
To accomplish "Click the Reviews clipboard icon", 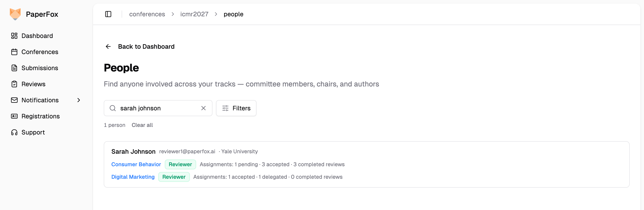I will pyautogui.click(x=14, y=84).
